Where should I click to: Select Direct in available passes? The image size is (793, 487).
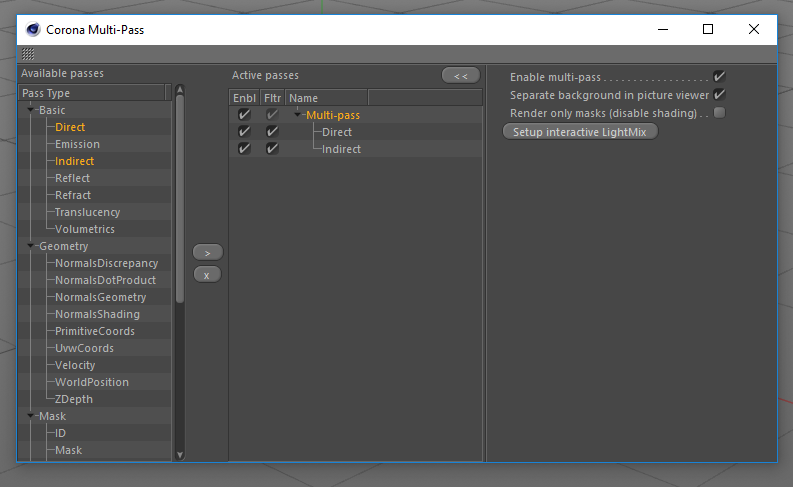(x=70, y=127)
